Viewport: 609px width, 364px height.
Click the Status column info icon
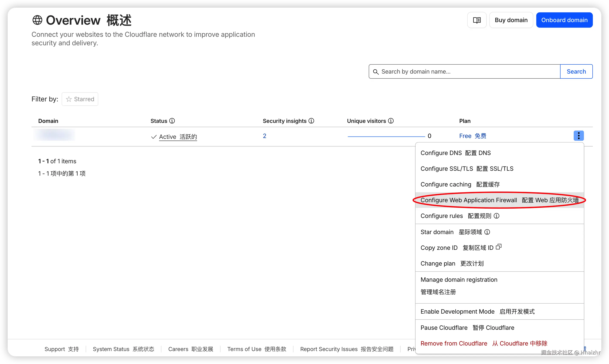click(172, 121)
